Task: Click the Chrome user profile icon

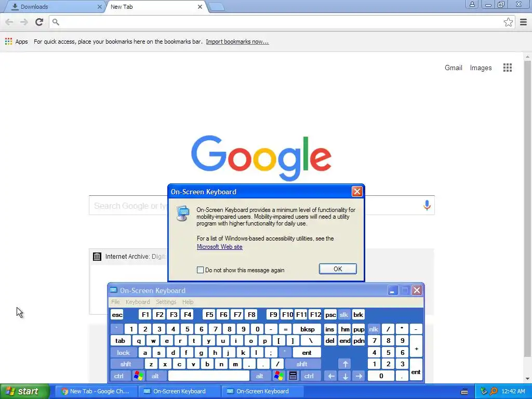Action: 472,4
